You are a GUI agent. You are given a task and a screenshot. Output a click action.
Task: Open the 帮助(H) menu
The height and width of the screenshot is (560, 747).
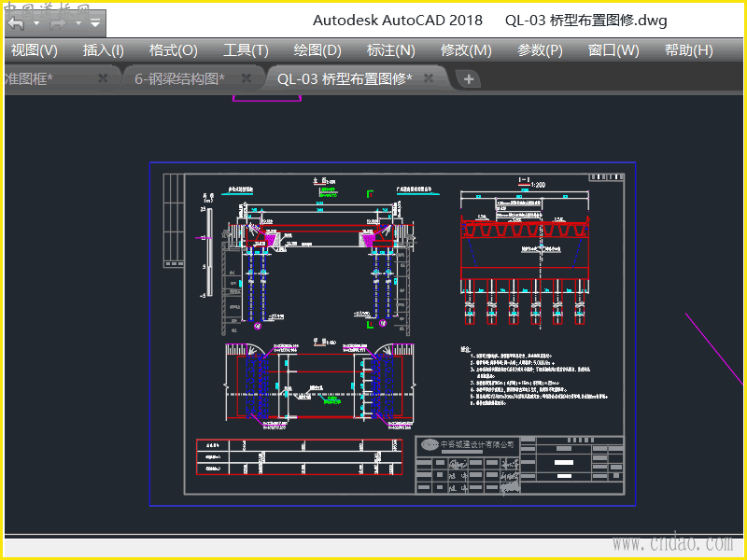(688, 50)
